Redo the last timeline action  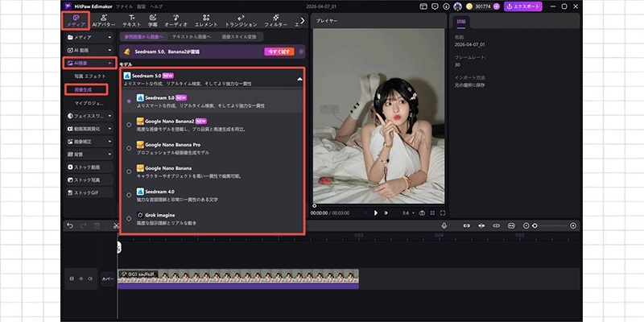(x=84, y=225)
